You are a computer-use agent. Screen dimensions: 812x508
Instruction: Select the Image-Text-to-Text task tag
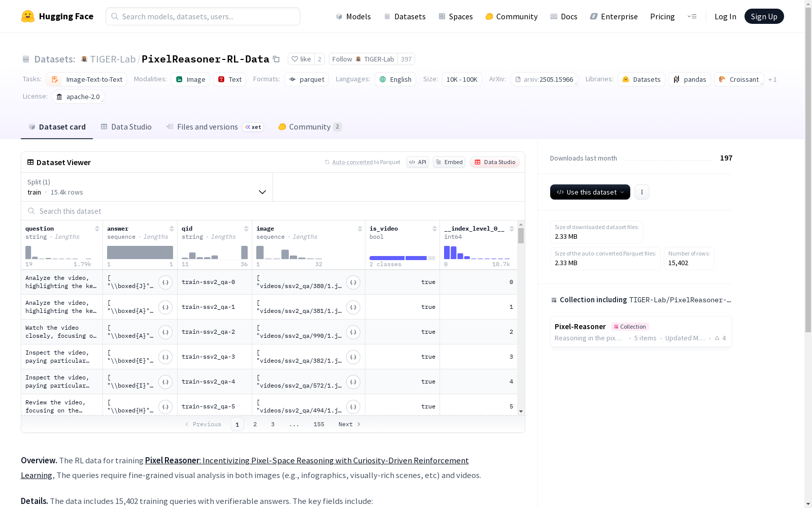click(86, 79)
